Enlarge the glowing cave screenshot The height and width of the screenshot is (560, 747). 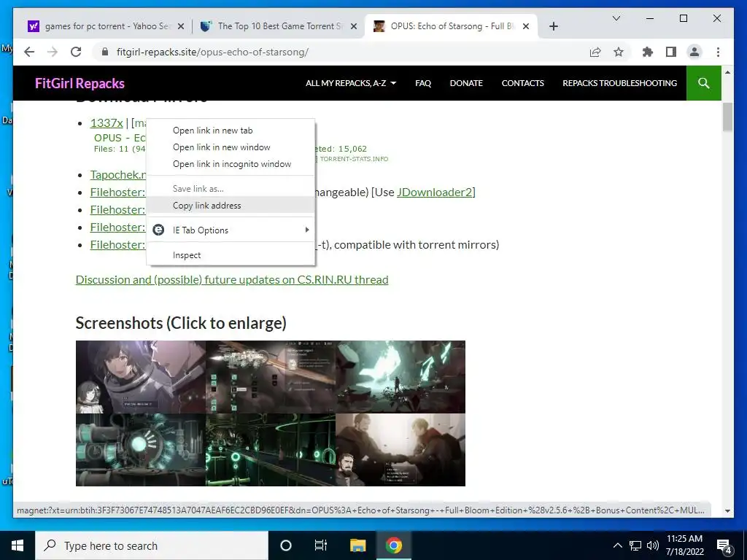(400, 377)
